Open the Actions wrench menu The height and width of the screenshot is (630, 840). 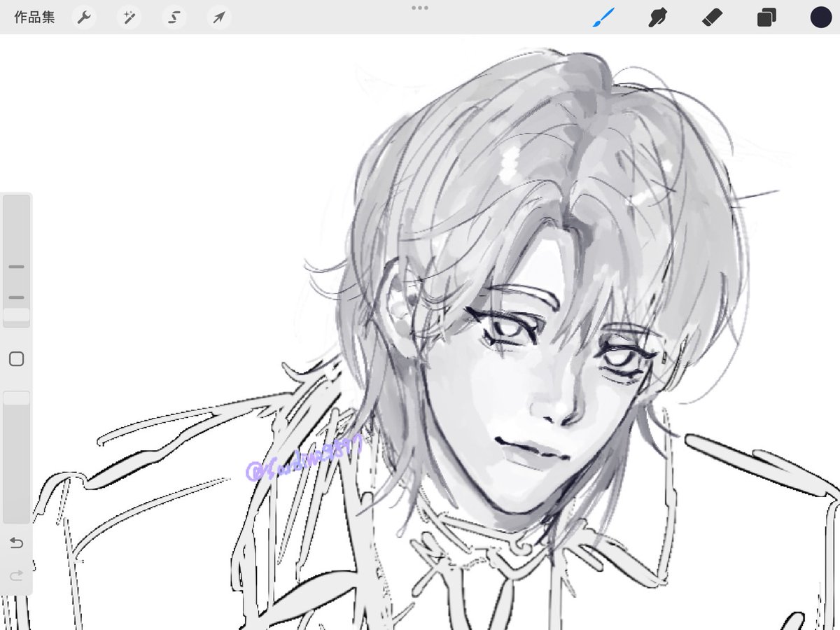click(x=84, y=17)
